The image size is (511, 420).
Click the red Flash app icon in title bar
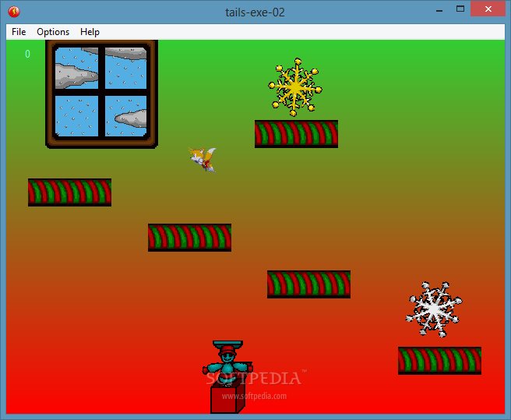14,12
